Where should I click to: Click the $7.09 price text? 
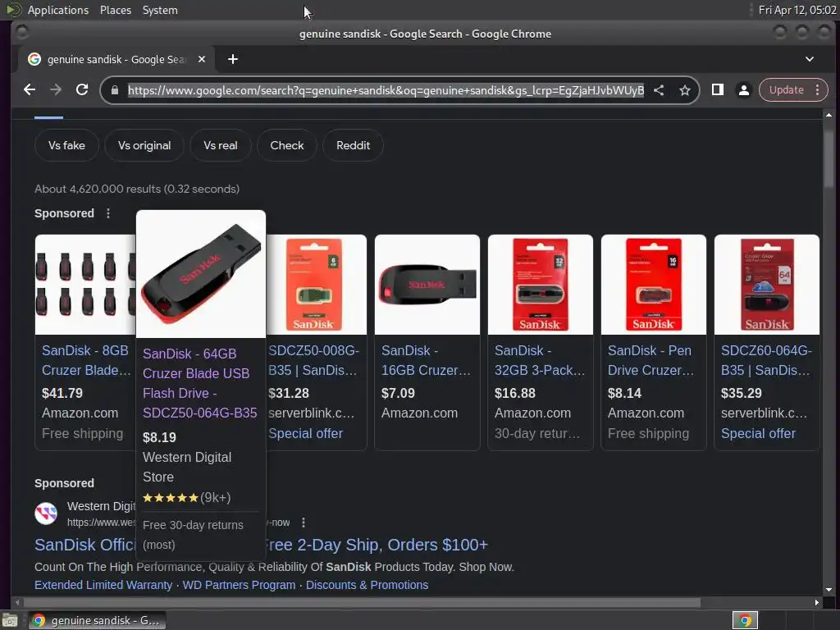click(x=398, y=393)
